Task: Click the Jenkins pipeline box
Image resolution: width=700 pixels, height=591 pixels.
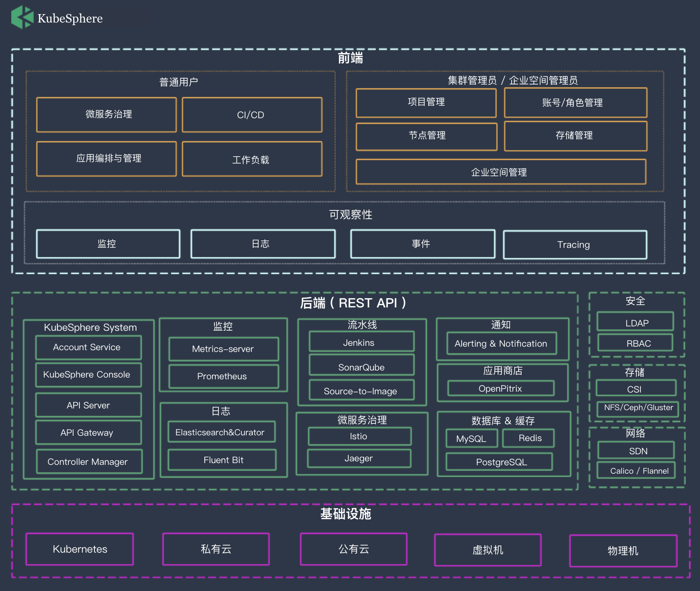Action: point(361,343)
